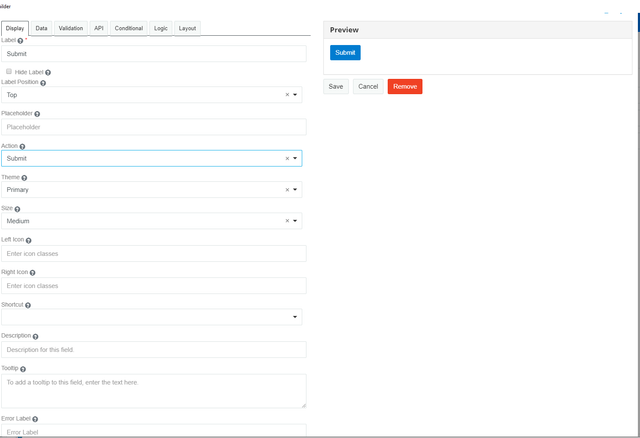
Task: Open the Conditional tab
Action: (129, 29)
